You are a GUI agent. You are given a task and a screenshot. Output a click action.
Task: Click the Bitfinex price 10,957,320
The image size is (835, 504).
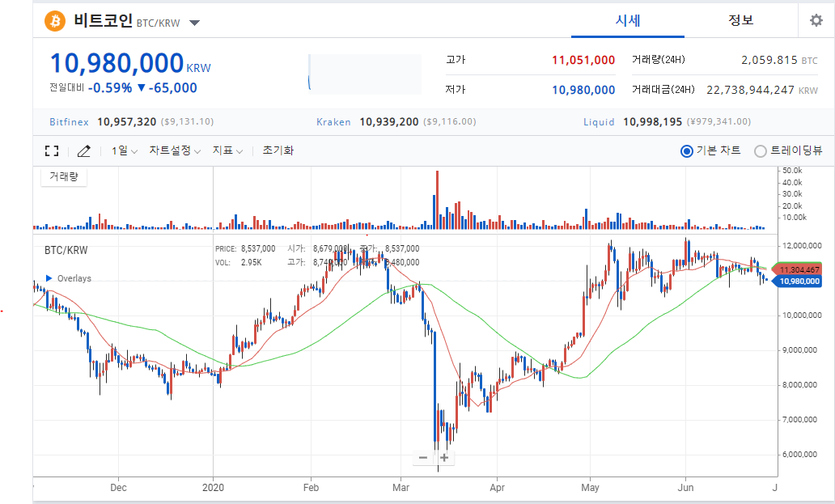click(127, 122)
